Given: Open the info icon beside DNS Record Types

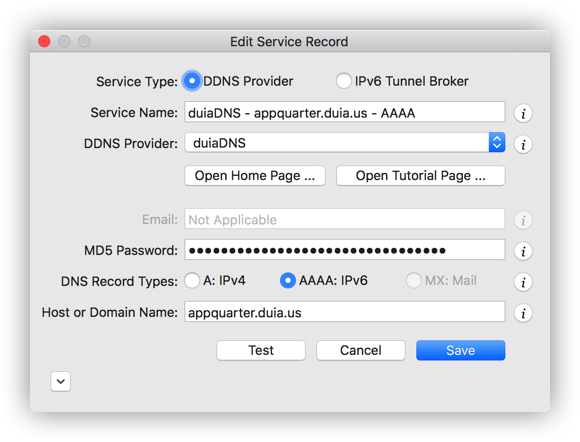Looking at the screenshot, I should [523, 282].
